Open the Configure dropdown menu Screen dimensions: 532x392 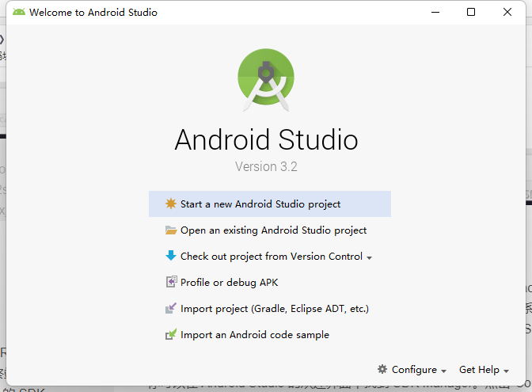click(x=412, y=370)
